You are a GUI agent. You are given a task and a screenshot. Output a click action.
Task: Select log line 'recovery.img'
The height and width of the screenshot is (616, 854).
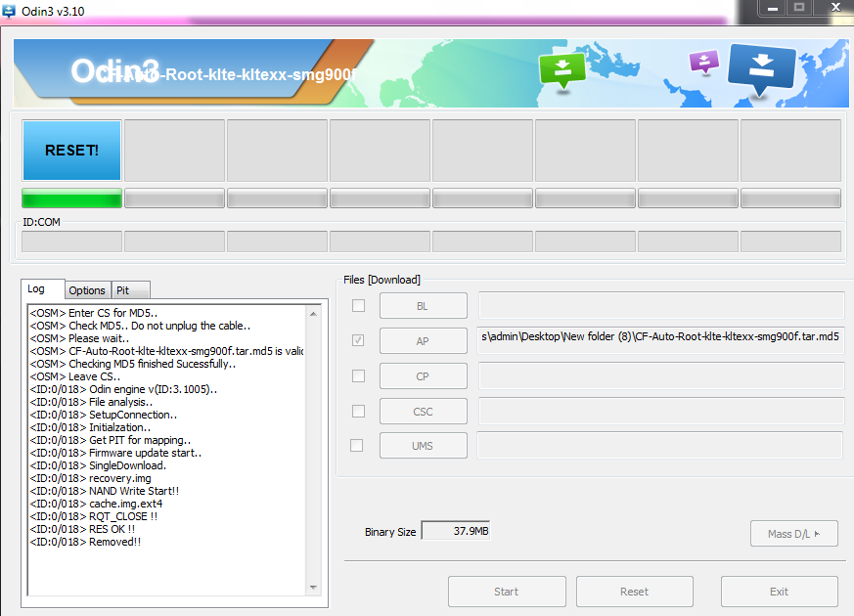[x=91, y=478]
